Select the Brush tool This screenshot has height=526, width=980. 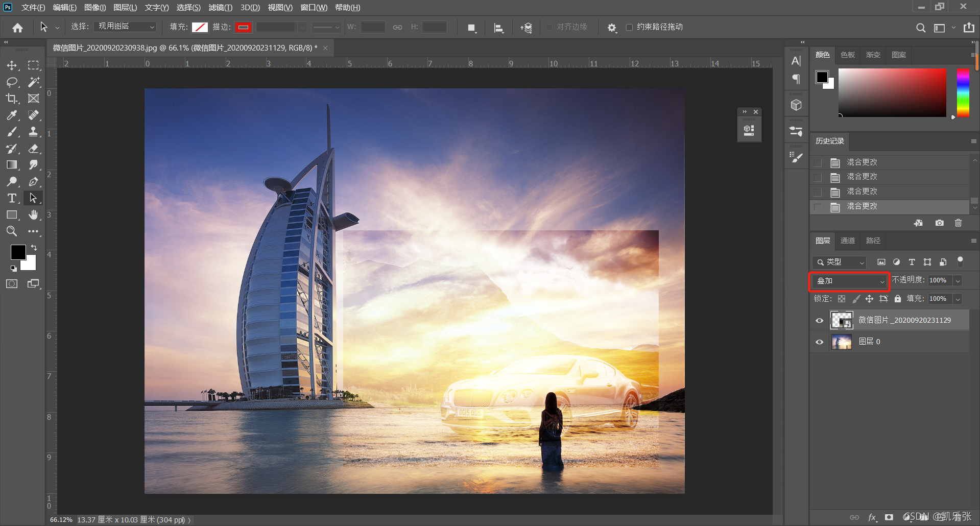(12, 132)
